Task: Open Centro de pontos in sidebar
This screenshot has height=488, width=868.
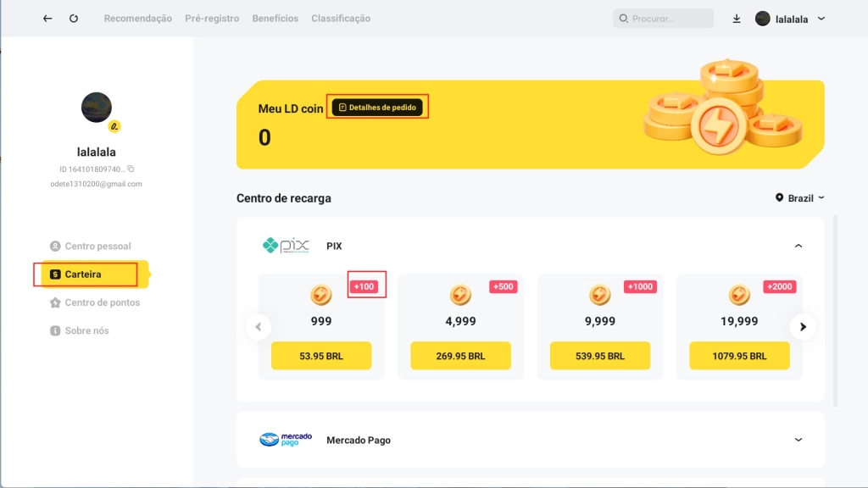Action: pos(102,302)
